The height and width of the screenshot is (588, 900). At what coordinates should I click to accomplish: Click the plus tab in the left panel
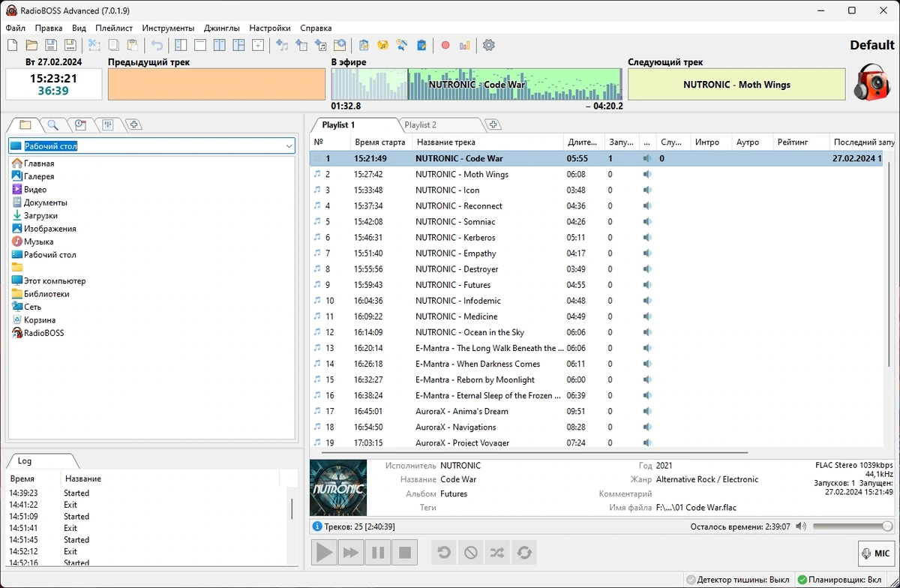click(x=133, y=124)
